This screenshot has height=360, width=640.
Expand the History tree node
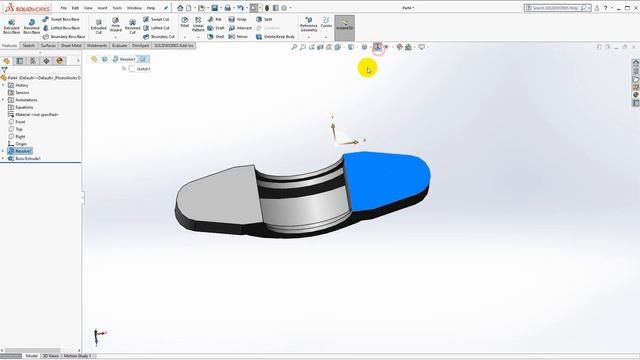pyautogui.click(x=3, y=85)
